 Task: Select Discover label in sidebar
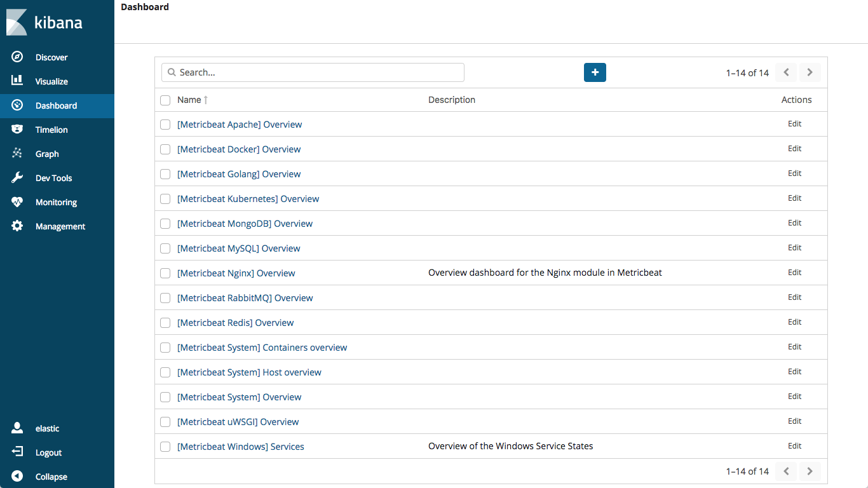[51, 57]
